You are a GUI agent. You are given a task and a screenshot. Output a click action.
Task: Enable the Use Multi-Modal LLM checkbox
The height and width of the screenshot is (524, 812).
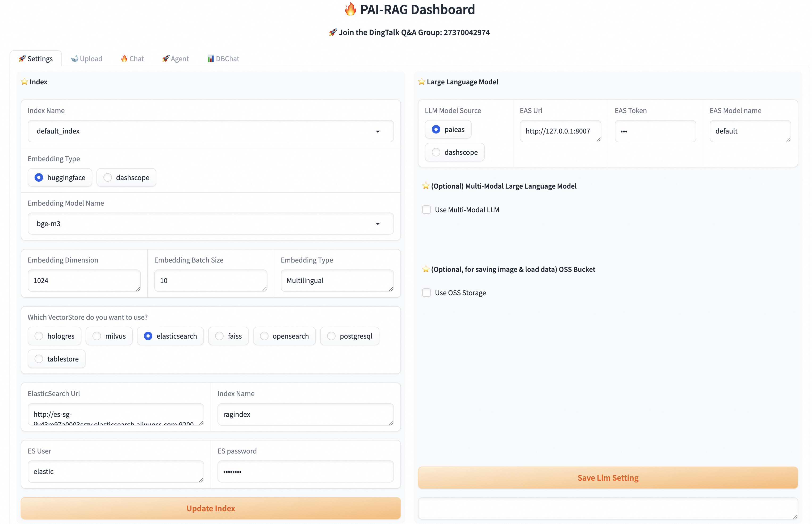(x=426, y=210)
